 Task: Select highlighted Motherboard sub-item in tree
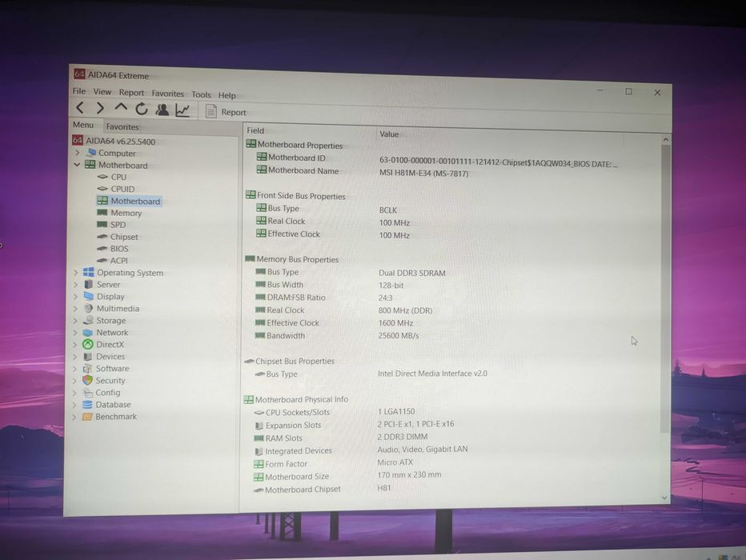[x=130, y=201]
